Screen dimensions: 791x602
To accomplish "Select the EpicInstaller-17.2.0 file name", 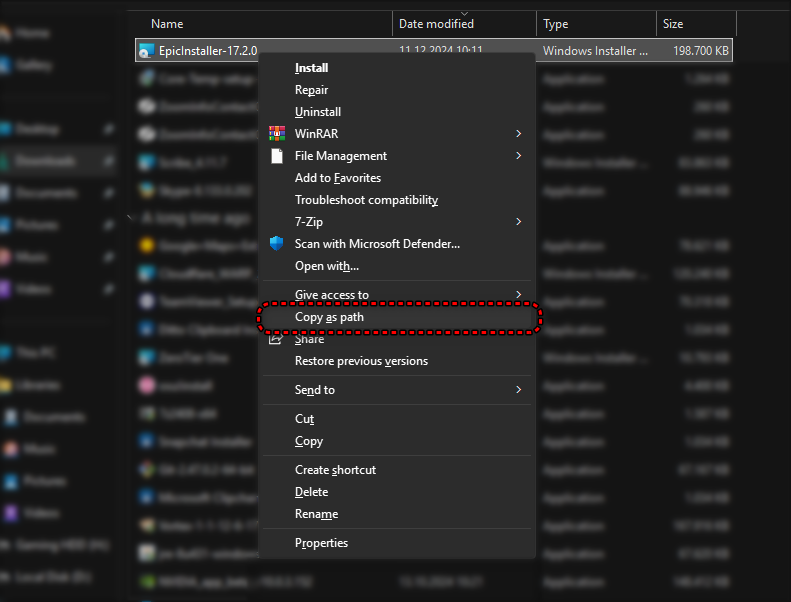I will pos(208,51).
